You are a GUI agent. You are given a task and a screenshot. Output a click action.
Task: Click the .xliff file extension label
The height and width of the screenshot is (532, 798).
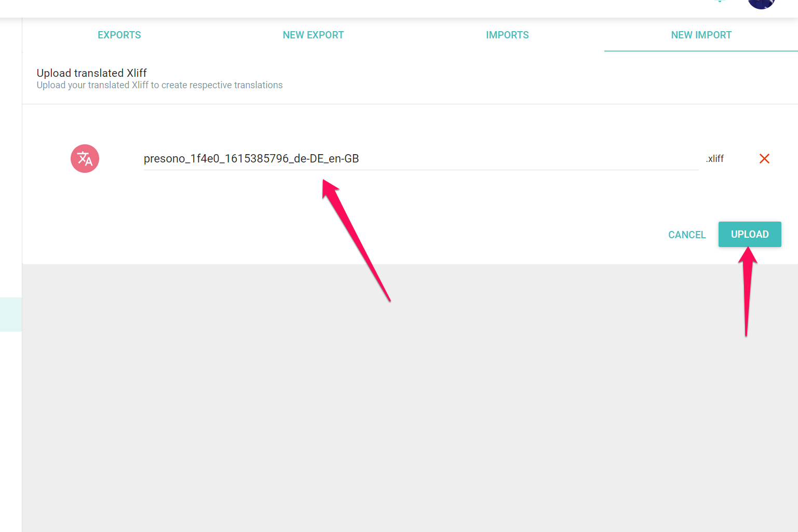[715, 159]
